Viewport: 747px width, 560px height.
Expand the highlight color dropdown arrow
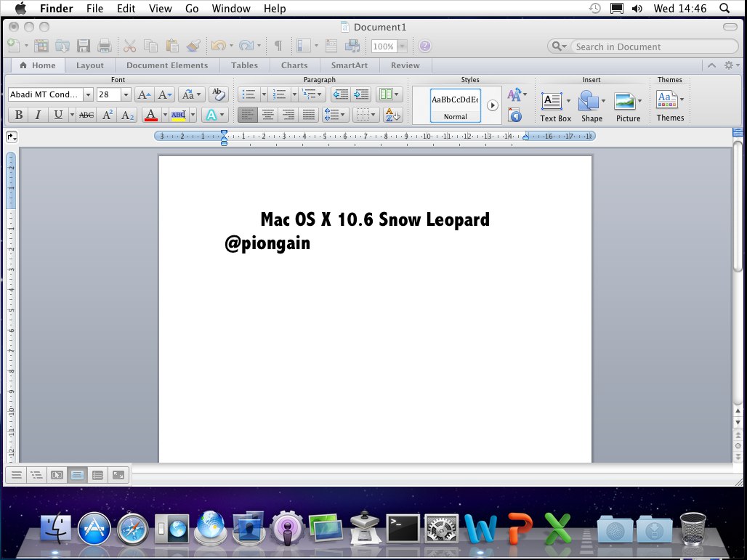193,115
